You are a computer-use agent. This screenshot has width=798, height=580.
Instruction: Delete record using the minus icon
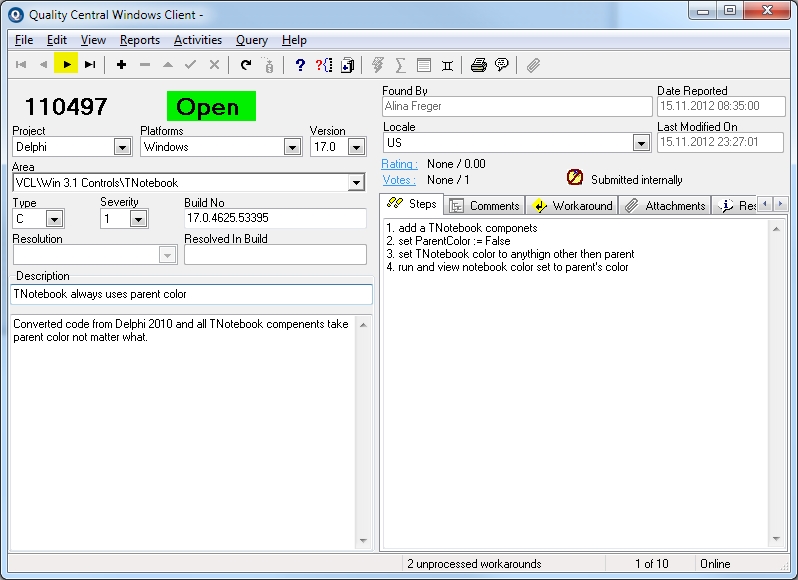click(x=145, y=65)
